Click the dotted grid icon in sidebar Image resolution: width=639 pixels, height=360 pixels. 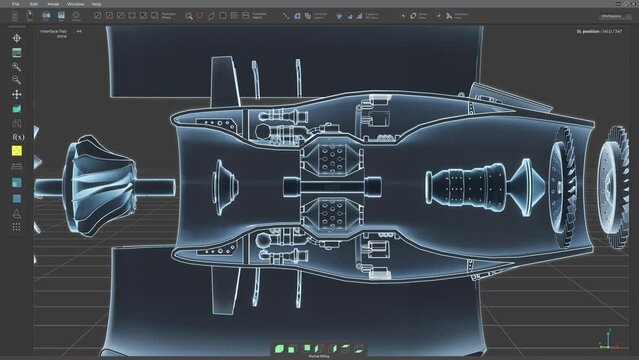click(16, 227)
